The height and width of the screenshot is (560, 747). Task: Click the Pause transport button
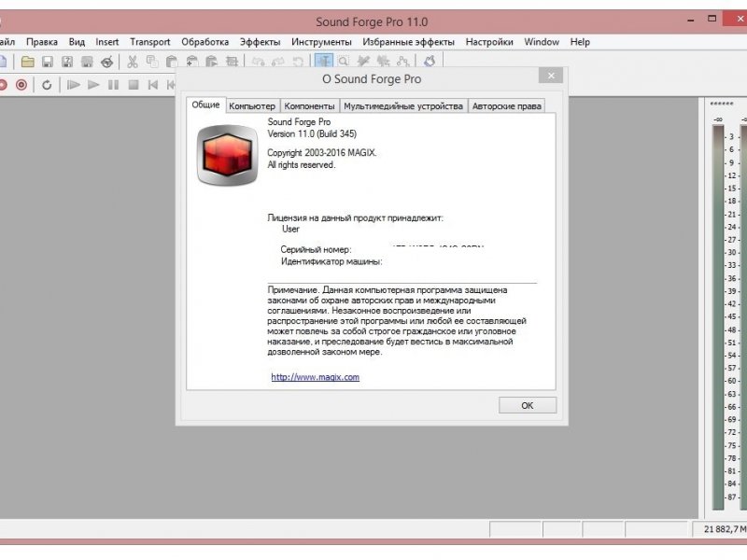[x=113, y=85]
